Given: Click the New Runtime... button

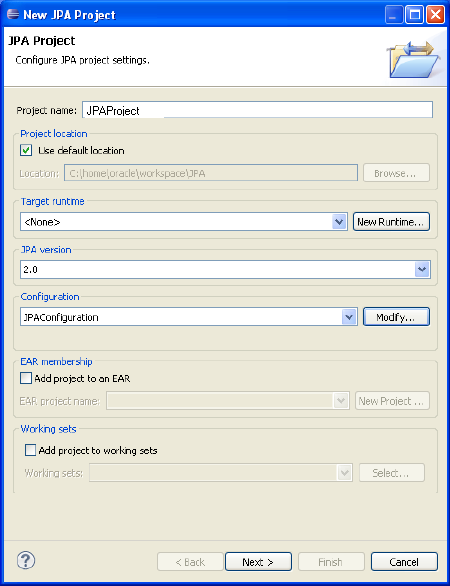Looking at the screenshot, I should pyautogui.click(x=391, y=222).
